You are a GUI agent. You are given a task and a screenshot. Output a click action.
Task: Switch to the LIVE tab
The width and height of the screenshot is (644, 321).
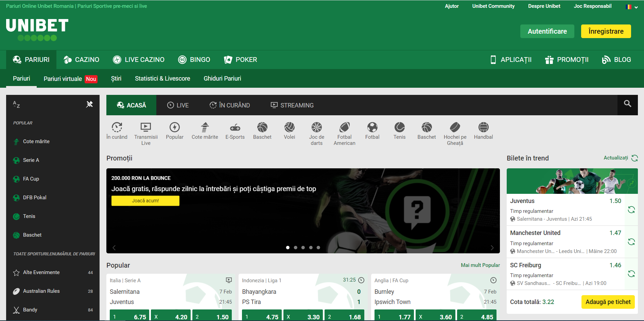[178, 105]
